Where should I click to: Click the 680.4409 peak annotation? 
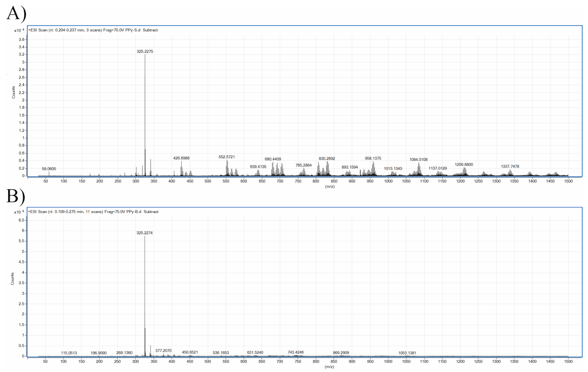point(273,159)
